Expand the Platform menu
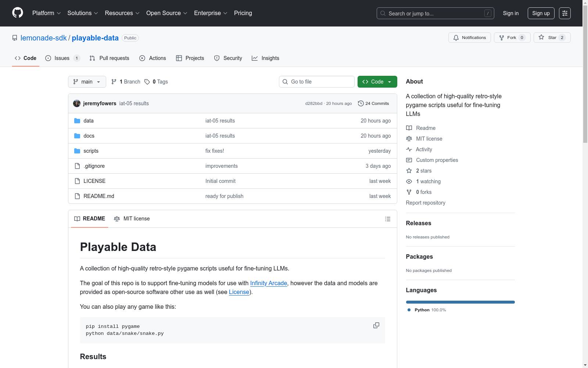The height and width of the screenshot is (368, 588). tap(47, 13)
